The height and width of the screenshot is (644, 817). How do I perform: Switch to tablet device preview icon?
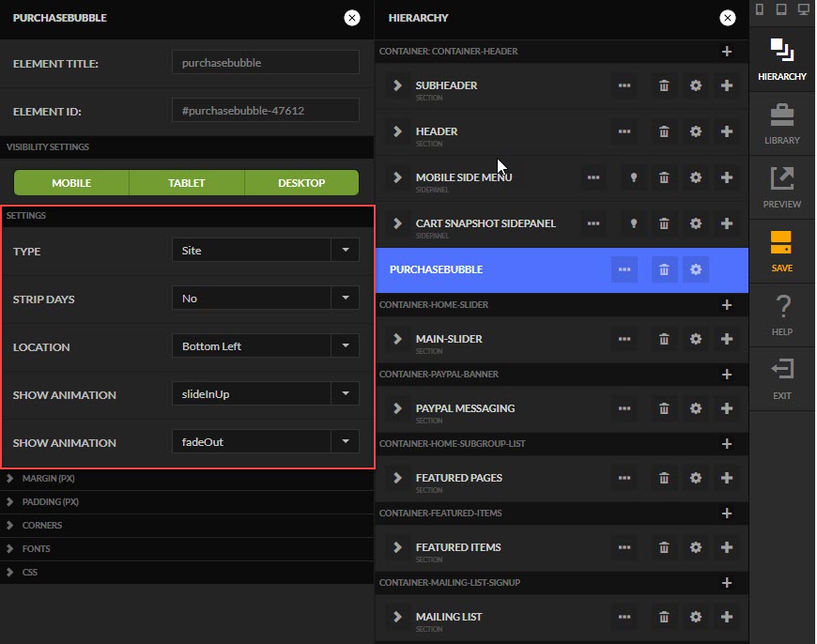pyautogui.click(x=781, y=9)
